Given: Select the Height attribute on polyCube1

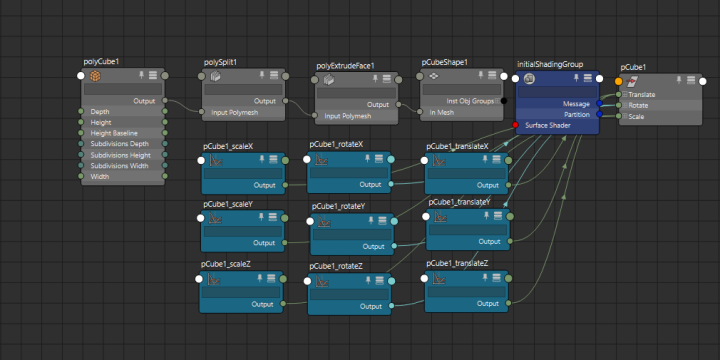Looking at the screenshot, I should [x=123, y=123].
